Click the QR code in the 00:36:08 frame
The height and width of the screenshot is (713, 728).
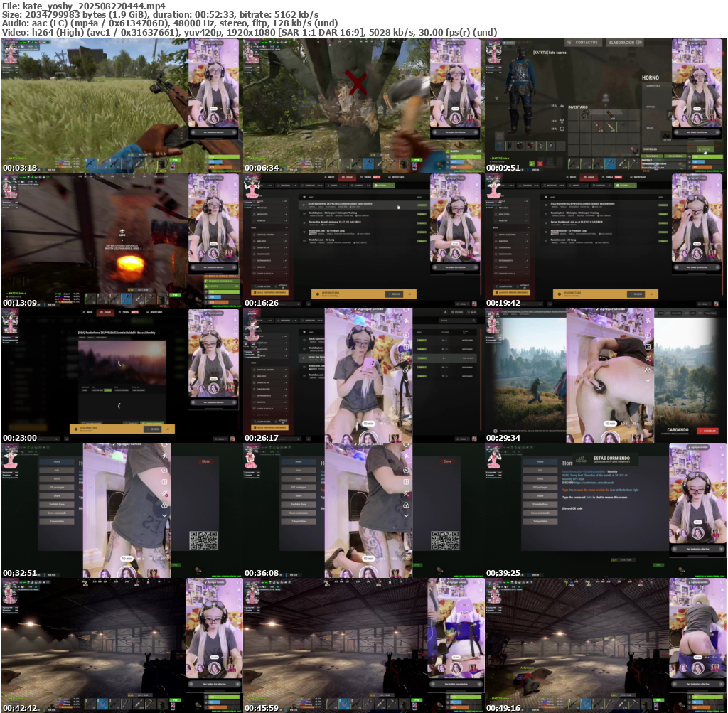coord(445,540)
